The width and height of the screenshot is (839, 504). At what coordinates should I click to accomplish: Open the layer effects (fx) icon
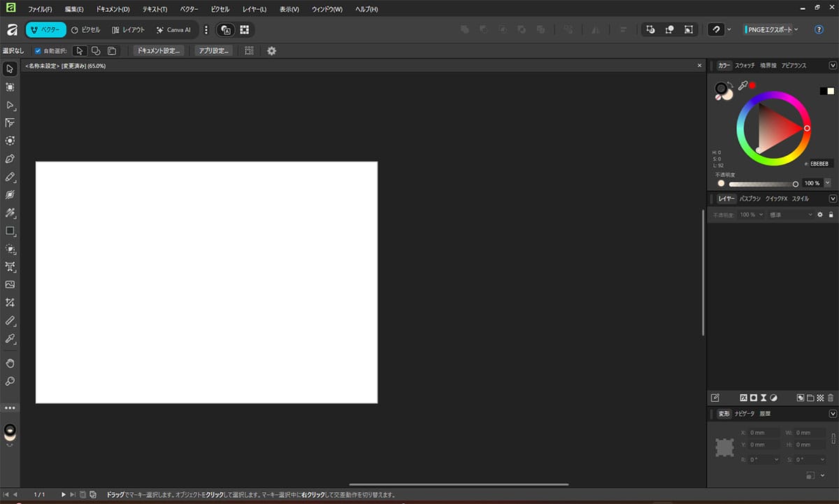pyautogui.click(x=744, y=397)
